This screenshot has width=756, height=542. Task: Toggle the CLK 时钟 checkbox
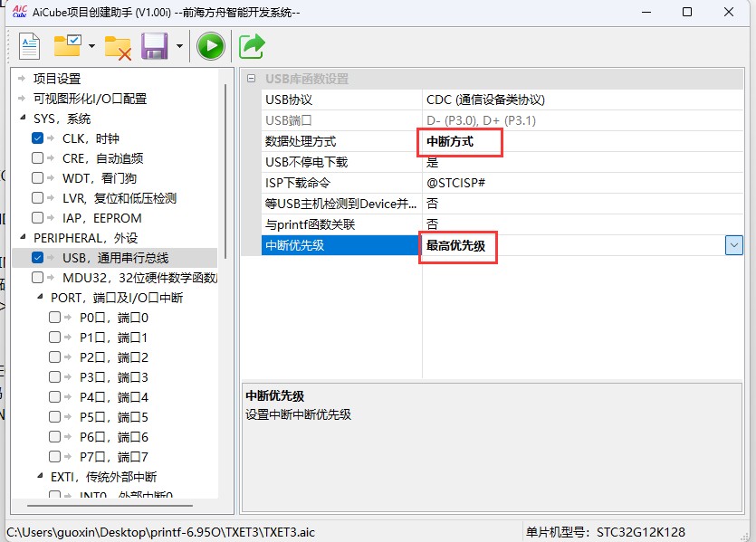[x=38, y=138]
